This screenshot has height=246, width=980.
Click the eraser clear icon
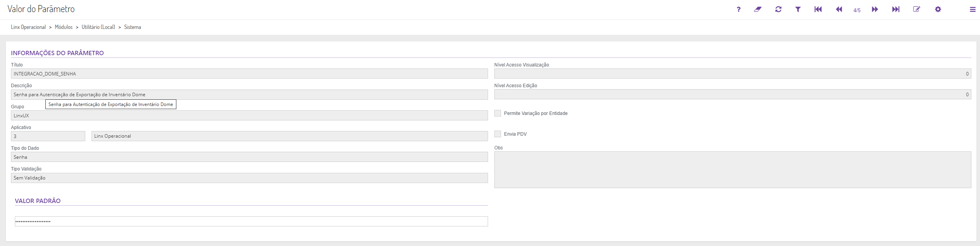[x=757, y=9]
